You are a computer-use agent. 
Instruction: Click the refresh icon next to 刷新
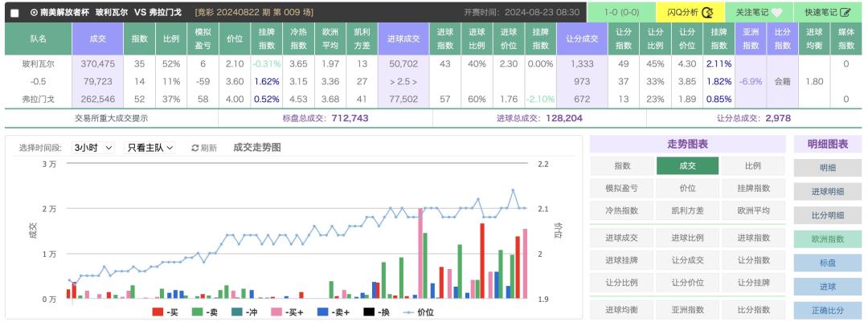pyautogui.click(x=194, y=148)
